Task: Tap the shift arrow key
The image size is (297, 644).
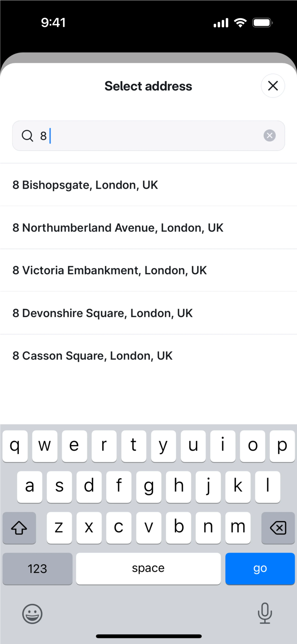Action: [x=19, y=527]
